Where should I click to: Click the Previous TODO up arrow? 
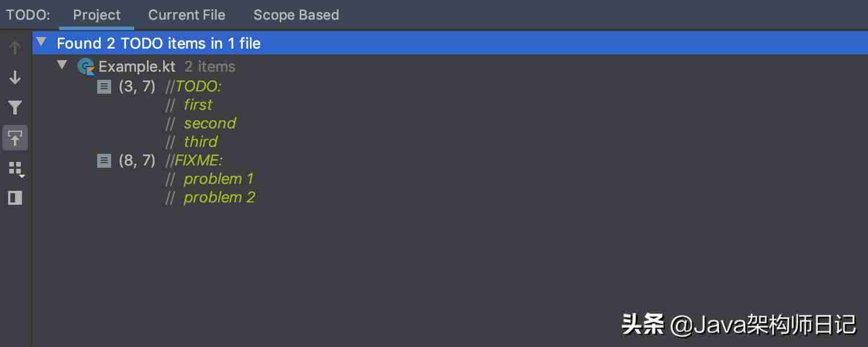click(x=15, y=47)
